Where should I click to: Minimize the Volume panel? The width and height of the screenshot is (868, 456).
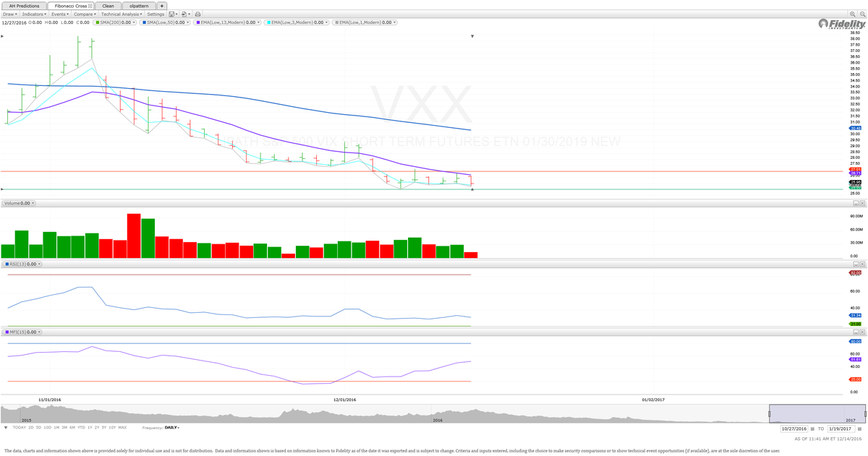(854, 203)
